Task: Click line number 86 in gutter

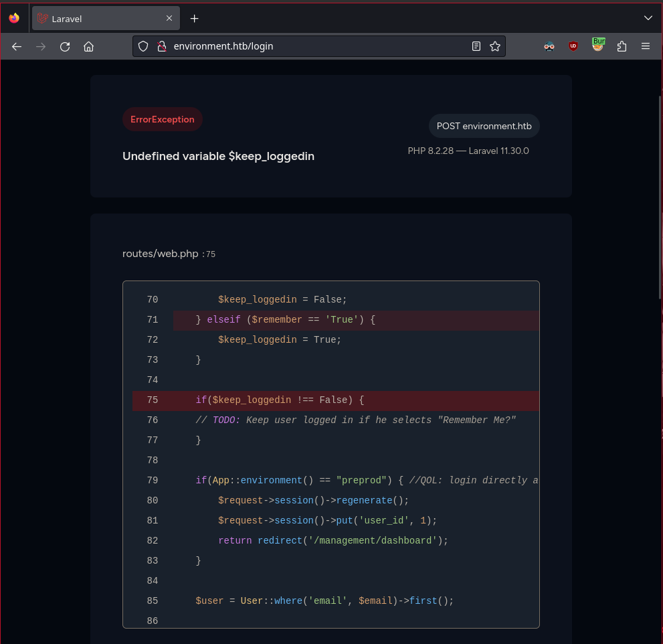Action: [153, 621]
